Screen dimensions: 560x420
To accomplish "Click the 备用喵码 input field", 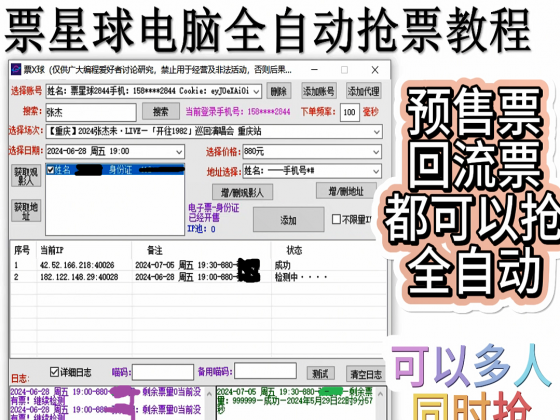I will coord(265,371).
